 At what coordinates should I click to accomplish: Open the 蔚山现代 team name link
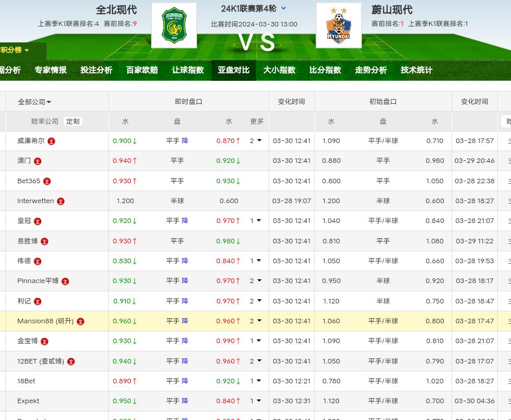(x=392, y=10)
